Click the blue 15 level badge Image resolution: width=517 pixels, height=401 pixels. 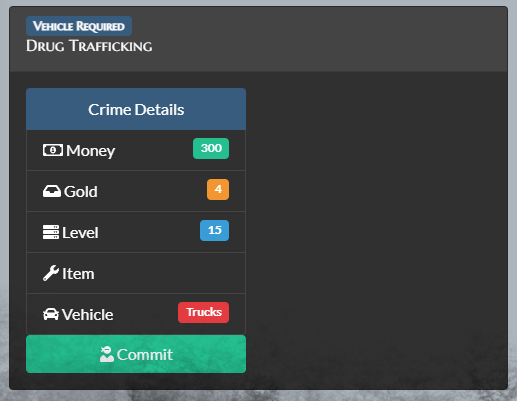click(214, 230)
